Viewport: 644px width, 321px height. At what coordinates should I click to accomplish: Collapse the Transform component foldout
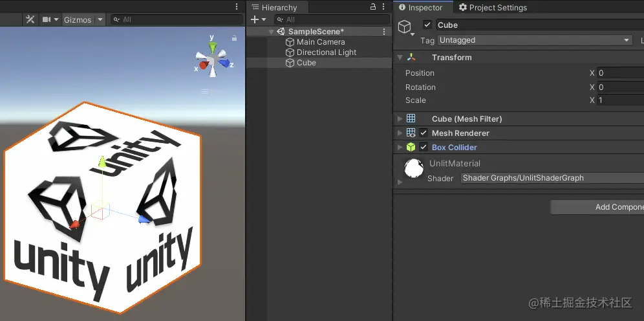coord(400,58)
